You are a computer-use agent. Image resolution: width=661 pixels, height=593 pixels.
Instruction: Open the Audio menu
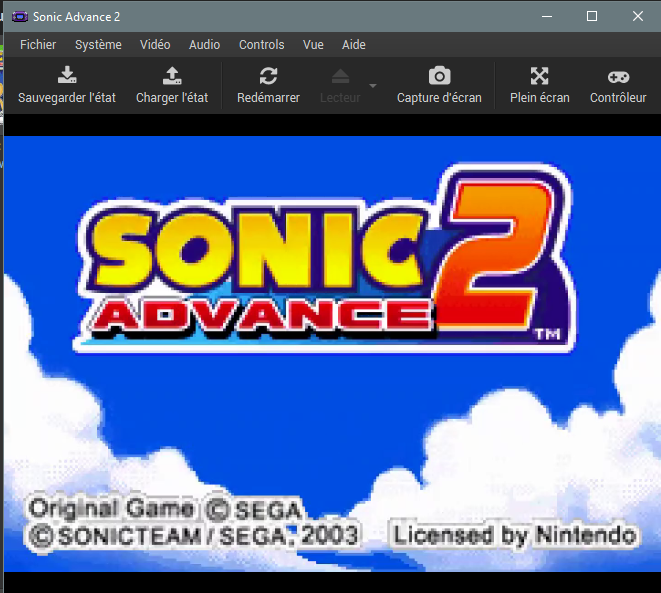click(204, 45)
